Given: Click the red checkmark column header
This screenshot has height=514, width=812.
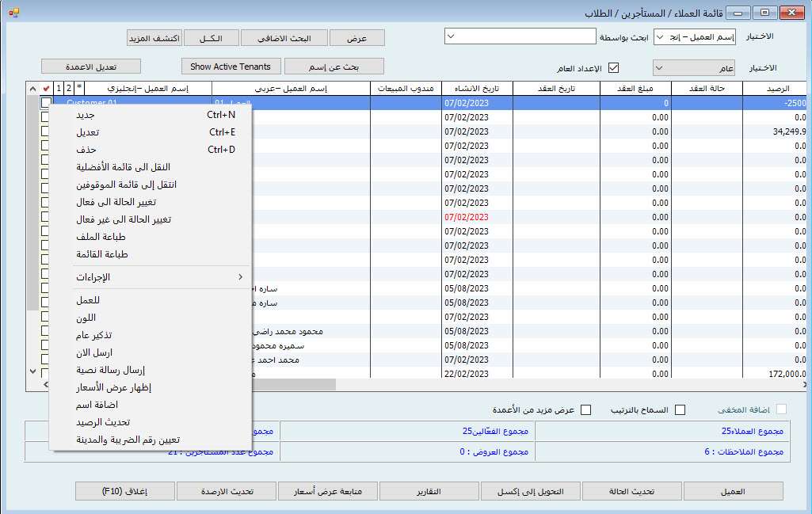Looking at the screenshot, I should (x=46, y=88).
